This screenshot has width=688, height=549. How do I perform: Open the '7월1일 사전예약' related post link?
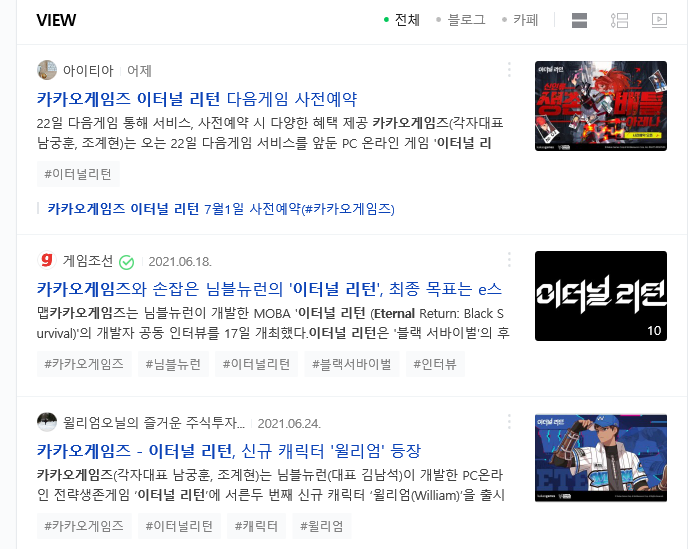pos(221,208)
